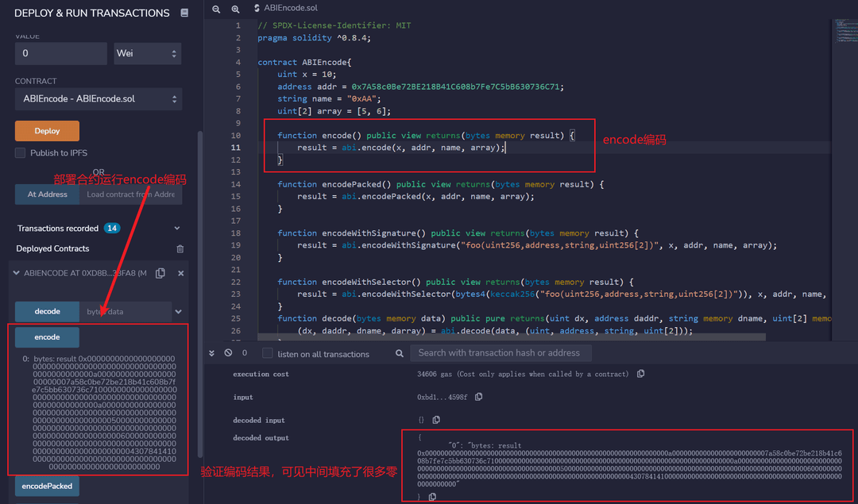
Task: Open the CONTRACT selection dropdown
Action: [99, 99]
